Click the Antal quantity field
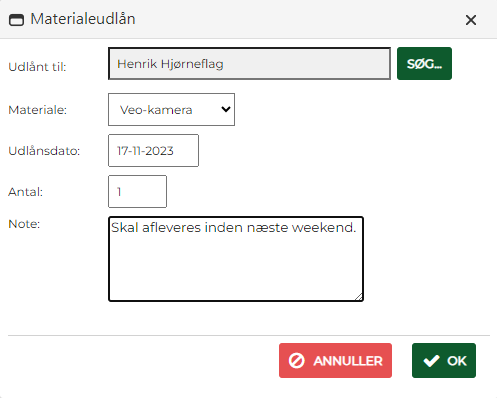This screenshot has height=398, width=497. (x=137, y=191)
